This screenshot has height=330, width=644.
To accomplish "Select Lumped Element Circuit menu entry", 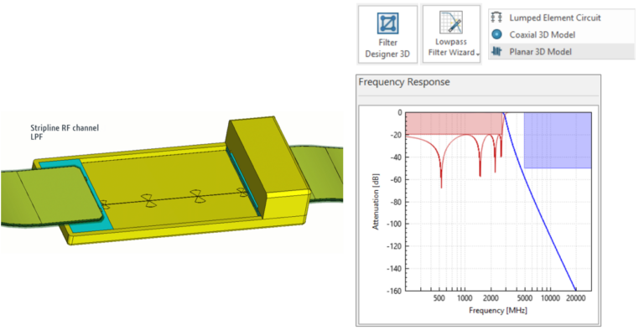I will pos(562,18).
